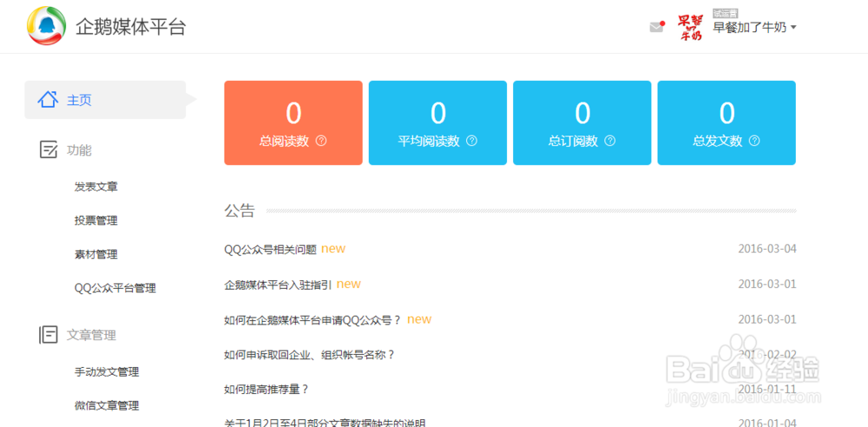Viewport: 868px width, 427px height.
Task: Open 微信文章管理 in the sidebar
Action: point(106,405)
